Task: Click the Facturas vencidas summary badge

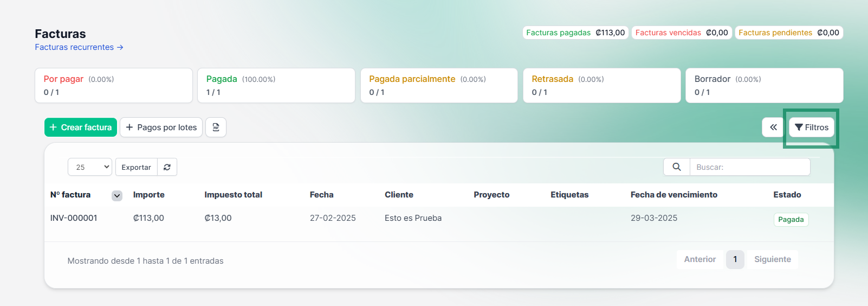Action: click(x=682, y=33)
